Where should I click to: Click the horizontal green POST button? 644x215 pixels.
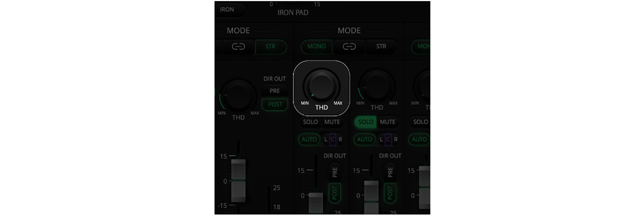(x=275, y=104)
